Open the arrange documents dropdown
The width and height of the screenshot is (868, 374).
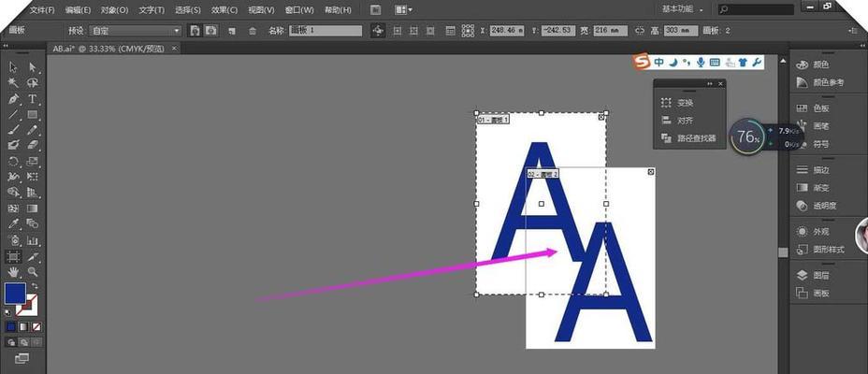[x=403, y=9]
